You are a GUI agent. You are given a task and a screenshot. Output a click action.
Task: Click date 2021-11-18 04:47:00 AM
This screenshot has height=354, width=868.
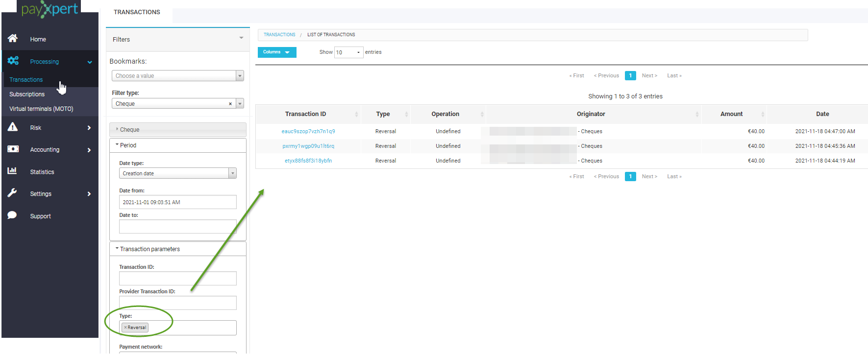point(825,131)
